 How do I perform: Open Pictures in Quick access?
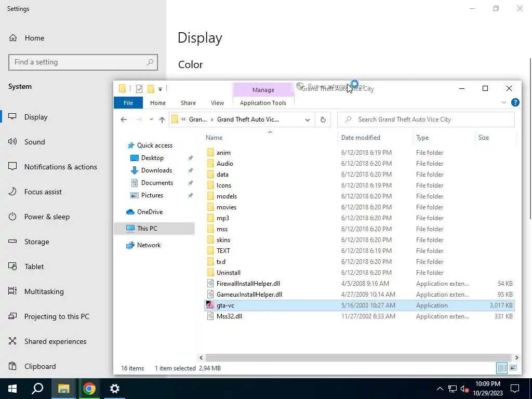pos(152,195)
